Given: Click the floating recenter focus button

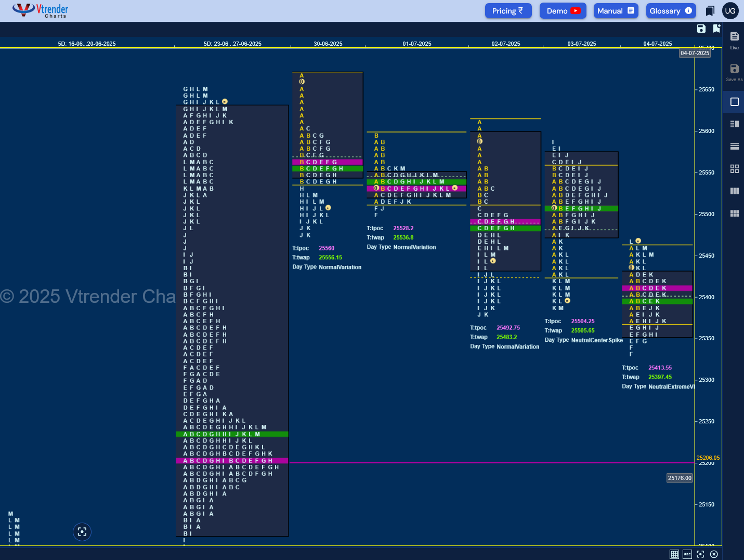Looking at the screenshot, I should pyautogui.click(x=82, y=531).
